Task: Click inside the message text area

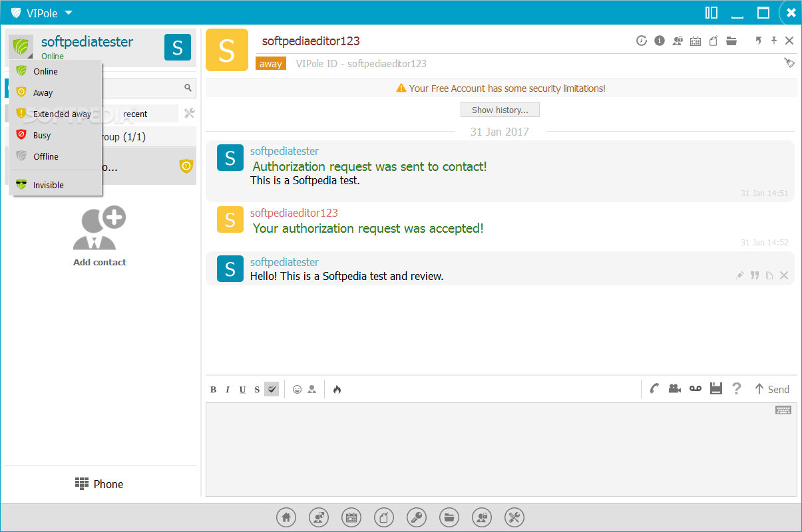Action: pyautogui.click(x=501, y=449)
